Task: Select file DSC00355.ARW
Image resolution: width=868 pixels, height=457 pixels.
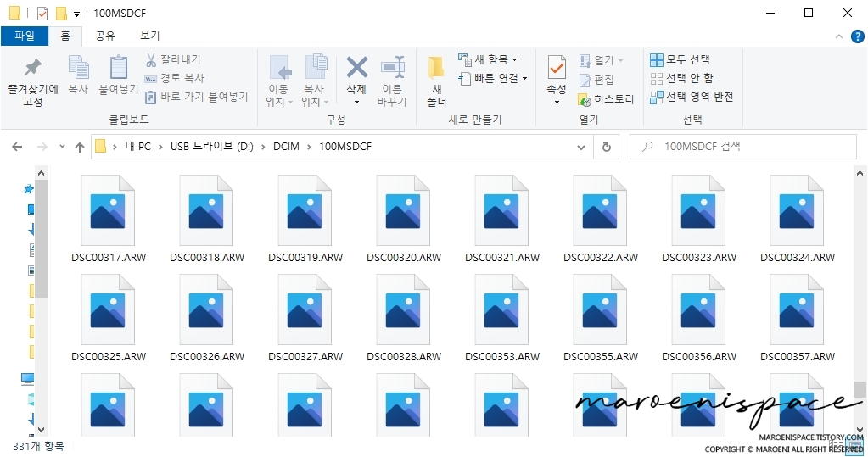Action: 601,318
